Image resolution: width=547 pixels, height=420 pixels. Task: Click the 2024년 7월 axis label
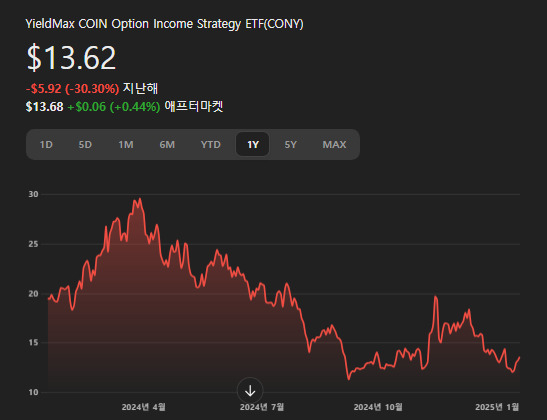(262, 407)
